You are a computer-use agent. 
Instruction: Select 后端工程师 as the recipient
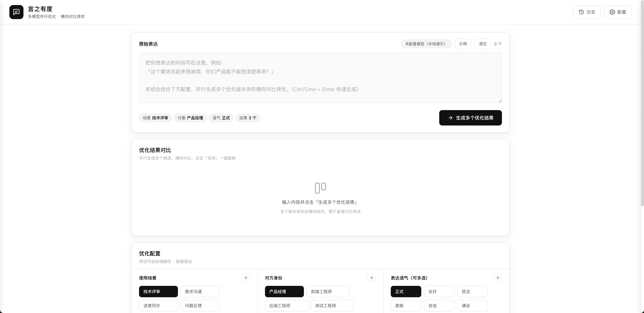coord(286,305)
